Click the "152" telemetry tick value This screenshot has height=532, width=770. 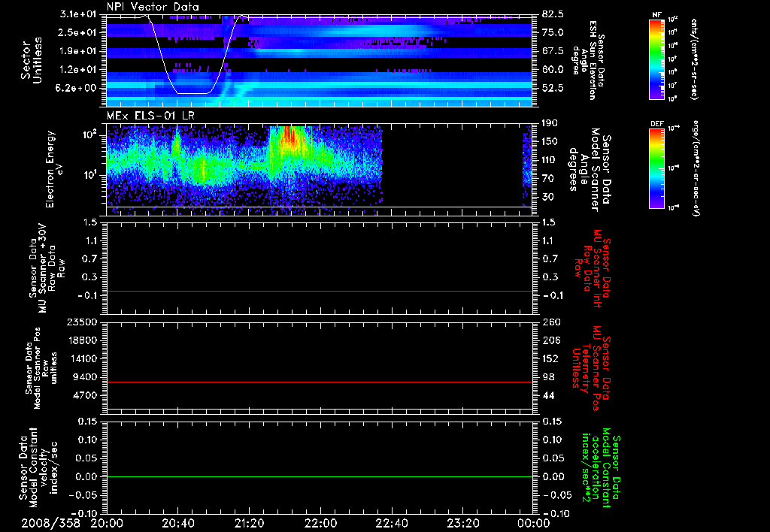[550, 358]
